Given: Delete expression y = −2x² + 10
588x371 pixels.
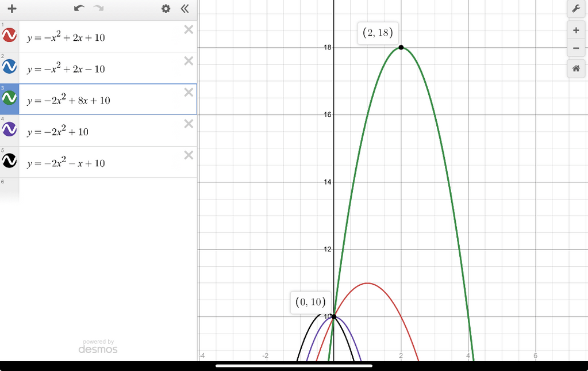Looking at the screenshot, I should pyautogui.click(x=189, y=124).
